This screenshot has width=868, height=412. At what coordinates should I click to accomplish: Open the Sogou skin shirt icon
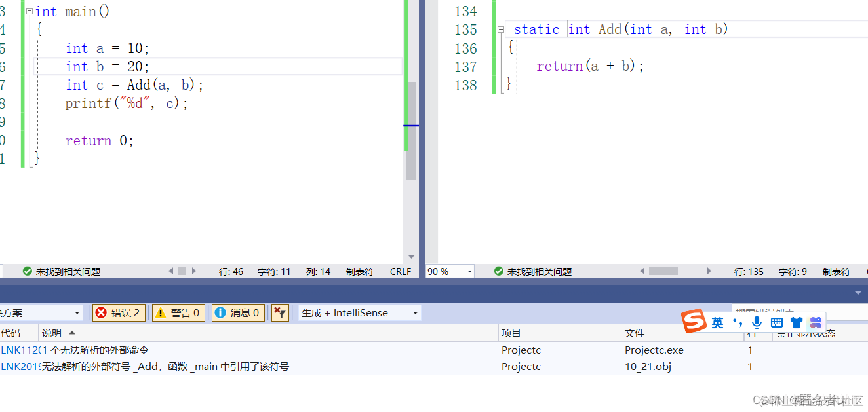click(797, 322)
